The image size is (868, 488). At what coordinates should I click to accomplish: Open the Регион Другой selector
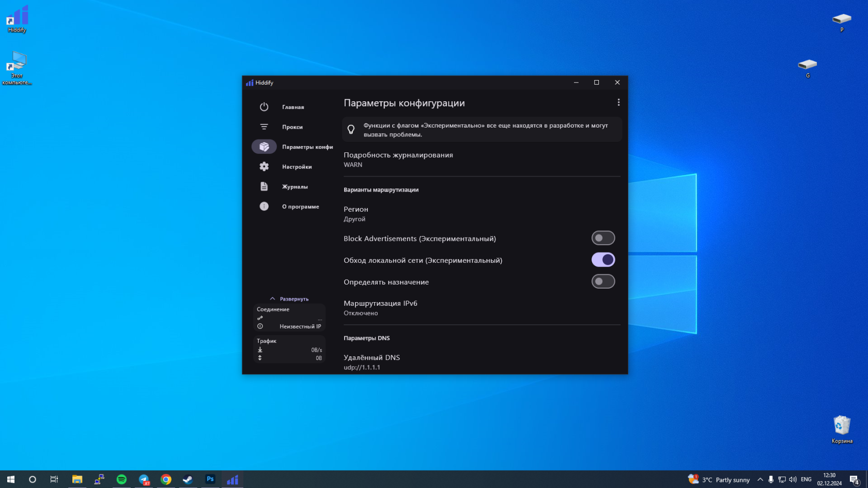tap(482, 214)
